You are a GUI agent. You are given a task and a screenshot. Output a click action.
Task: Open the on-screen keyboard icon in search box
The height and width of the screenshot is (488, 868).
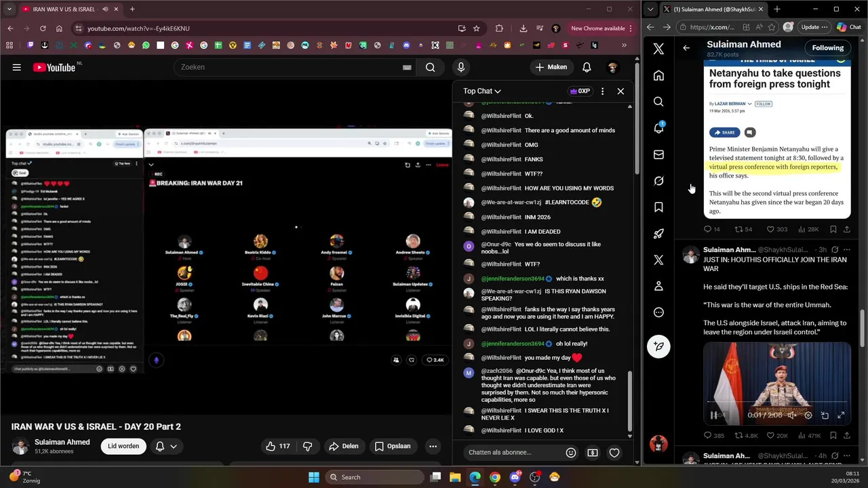(x=407, y=67)
